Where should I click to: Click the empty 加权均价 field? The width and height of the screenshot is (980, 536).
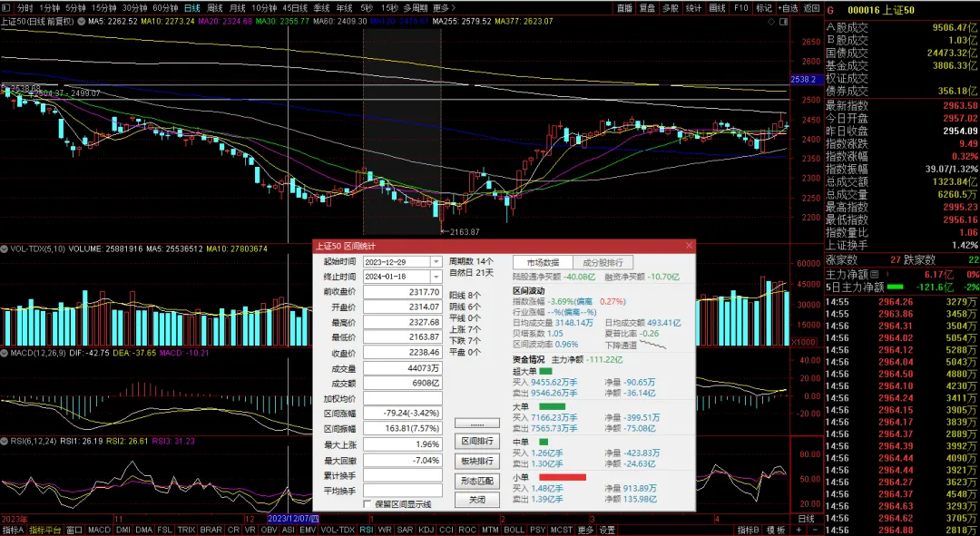coord(403,398)
